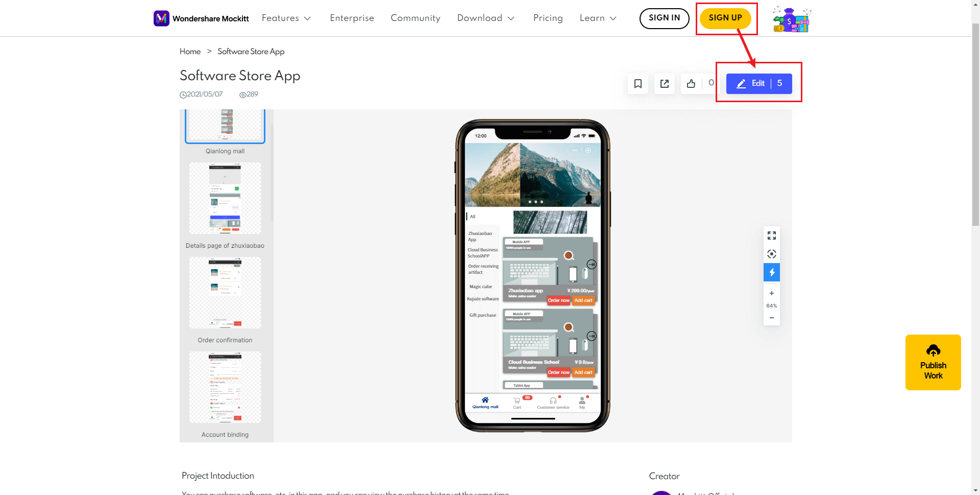Like the project with thumbs-up icon
Viewport: 980px width, 495px height.
691,84
